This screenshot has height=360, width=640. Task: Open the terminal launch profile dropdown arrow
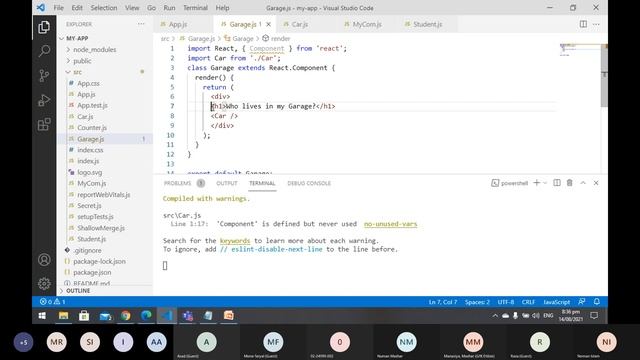545,183
